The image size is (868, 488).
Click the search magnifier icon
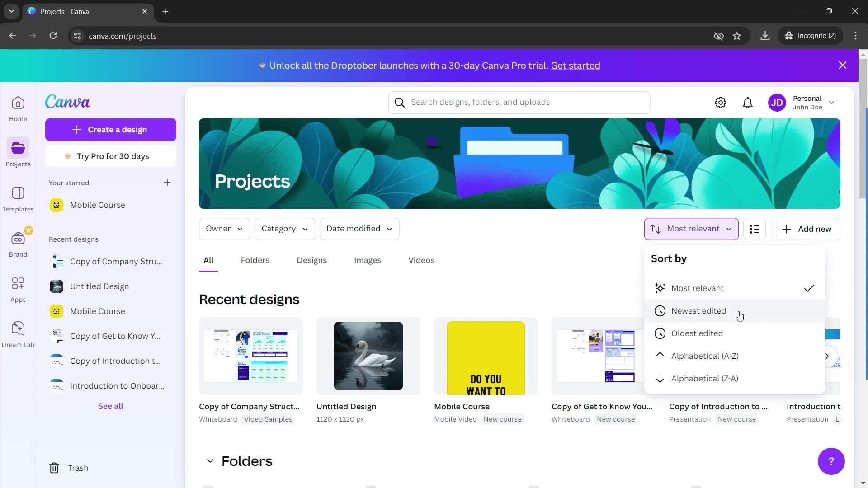click(400, 103)
